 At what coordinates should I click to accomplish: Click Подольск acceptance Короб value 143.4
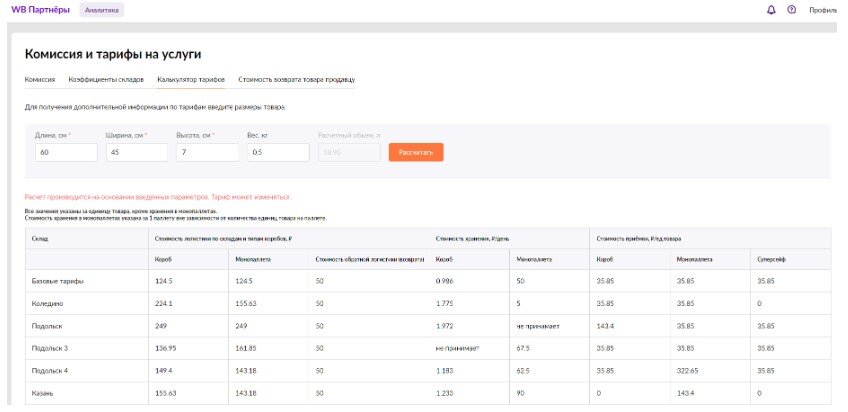(x=605, y=327)
